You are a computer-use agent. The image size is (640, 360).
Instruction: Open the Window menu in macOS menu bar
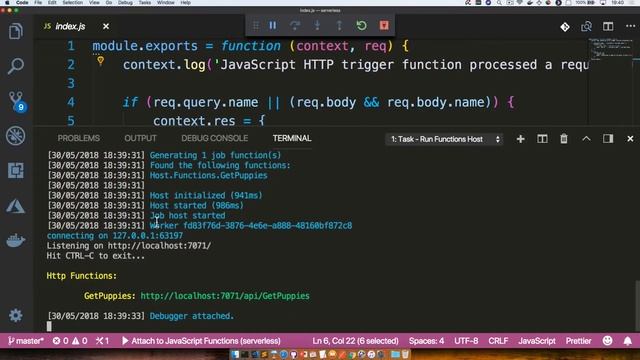165,2
